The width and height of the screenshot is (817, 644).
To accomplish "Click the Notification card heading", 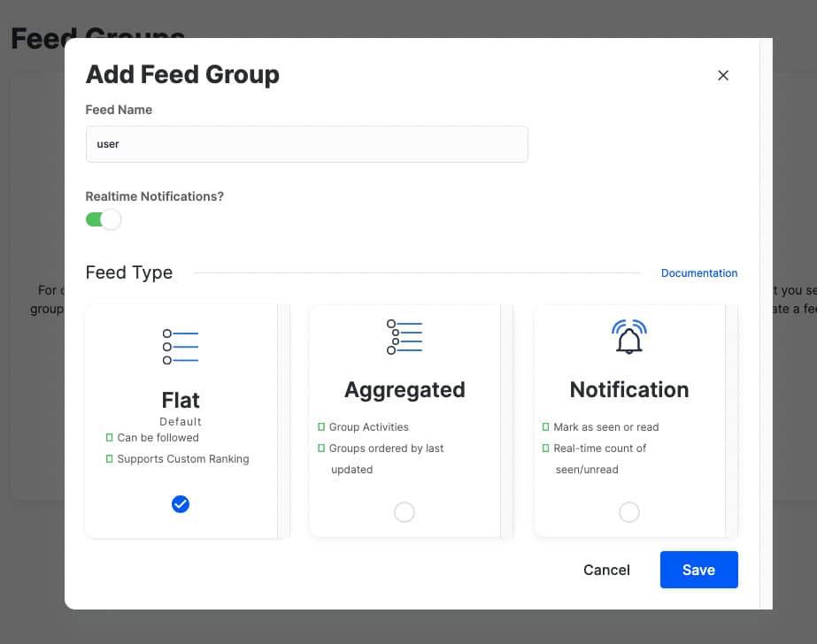I will click(628, 390).
